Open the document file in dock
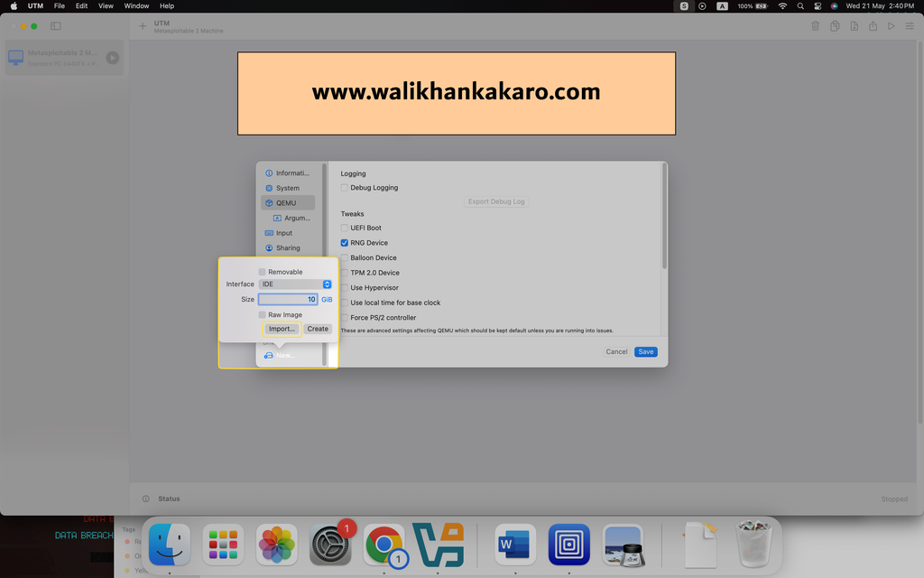 click(700, 545)
